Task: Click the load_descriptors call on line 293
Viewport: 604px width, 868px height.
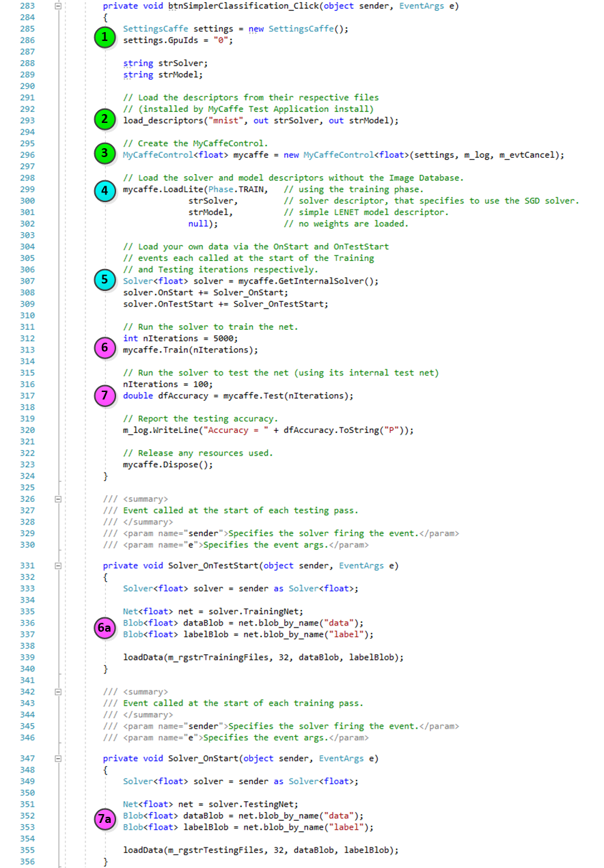Action: point(260,120)
